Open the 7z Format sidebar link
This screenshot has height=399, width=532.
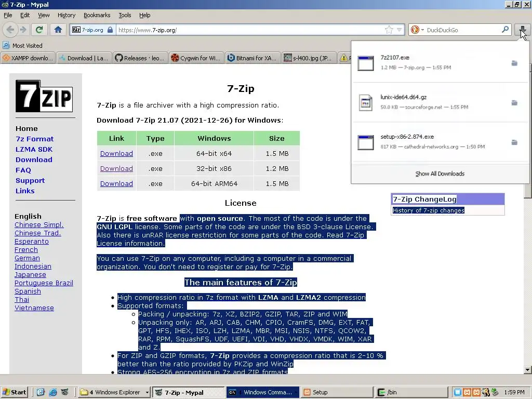point(35,139)
